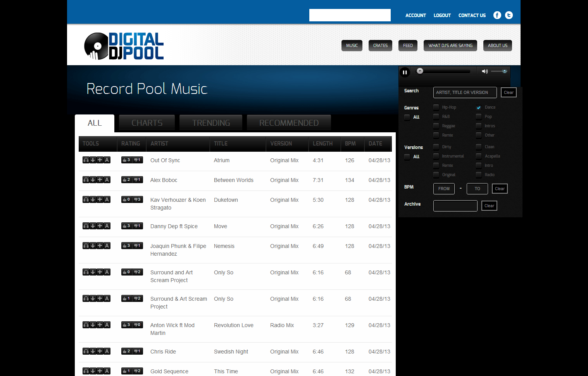Open the Twitter page icon

(x=509, y=15)
